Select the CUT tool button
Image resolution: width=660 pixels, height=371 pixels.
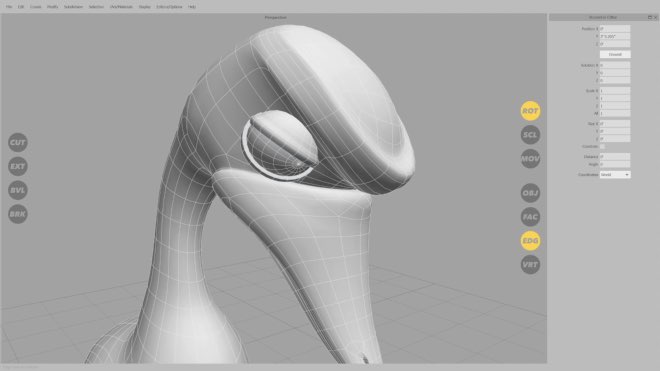point(18,142)
